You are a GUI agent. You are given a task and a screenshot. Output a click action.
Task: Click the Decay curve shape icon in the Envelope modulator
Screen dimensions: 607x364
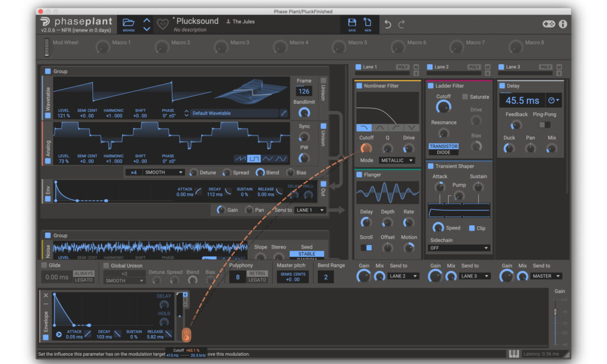point(117,334)
